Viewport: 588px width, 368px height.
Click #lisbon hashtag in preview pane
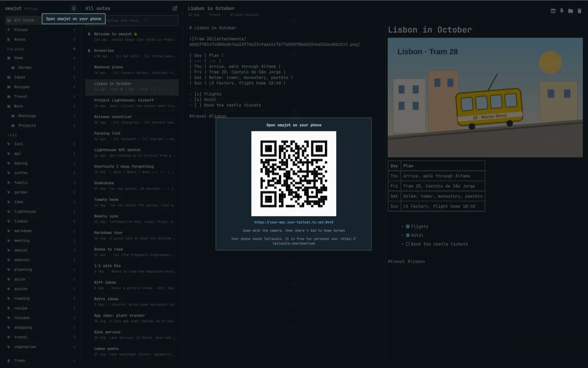click(x=416, y=262)
